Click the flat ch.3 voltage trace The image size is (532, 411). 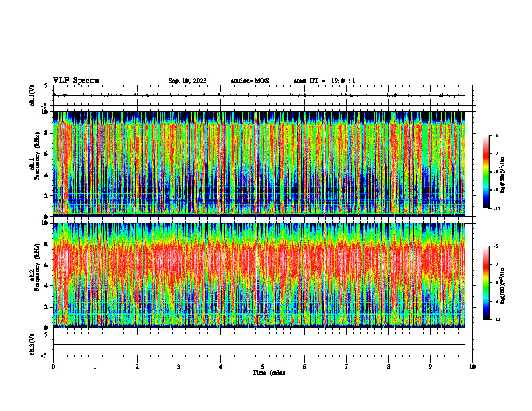[x=259, y=345]
